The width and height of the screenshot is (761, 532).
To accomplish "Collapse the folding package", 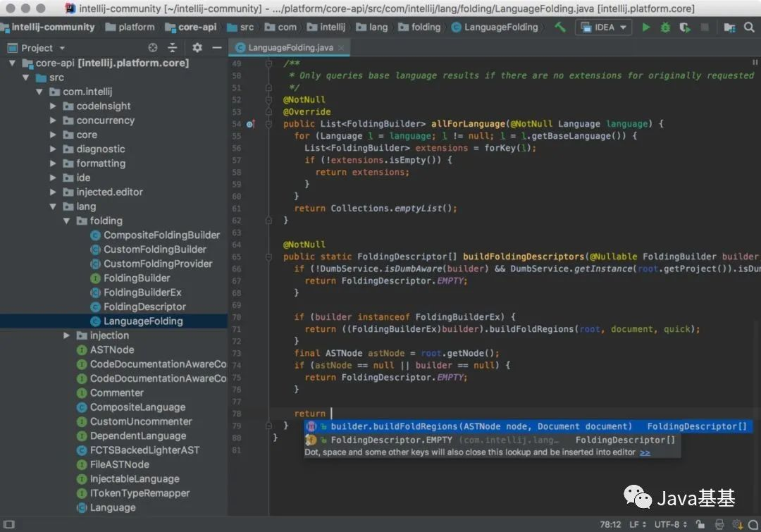I will (66, 221).
